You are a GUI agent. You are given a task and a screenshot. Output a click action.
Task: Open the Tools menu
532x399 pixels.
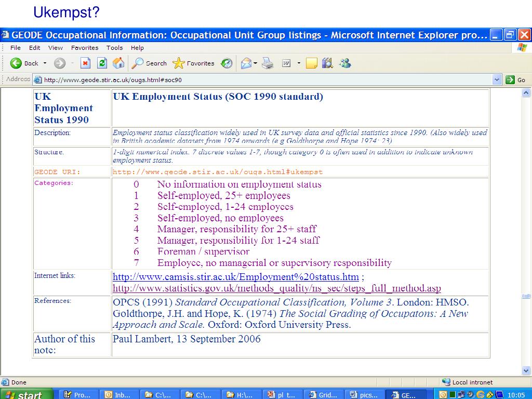[x=114, y=48]
